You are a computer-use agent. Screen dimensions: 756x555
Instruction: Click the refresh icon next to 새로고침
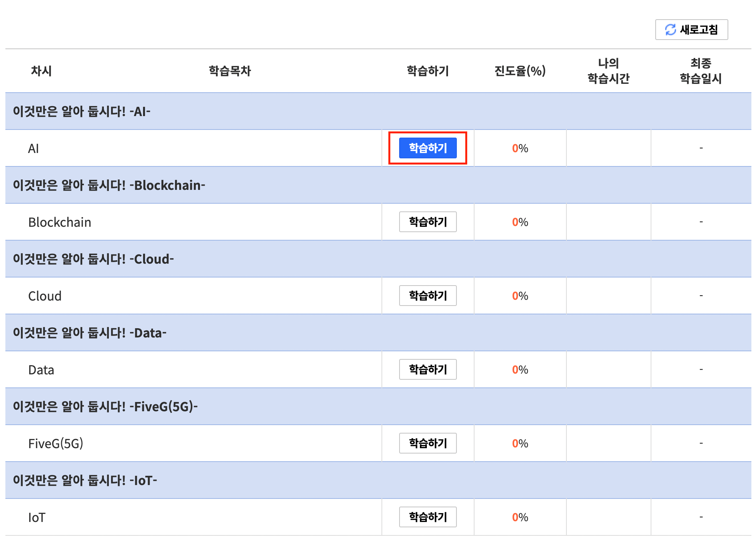(x=670, y=30)
